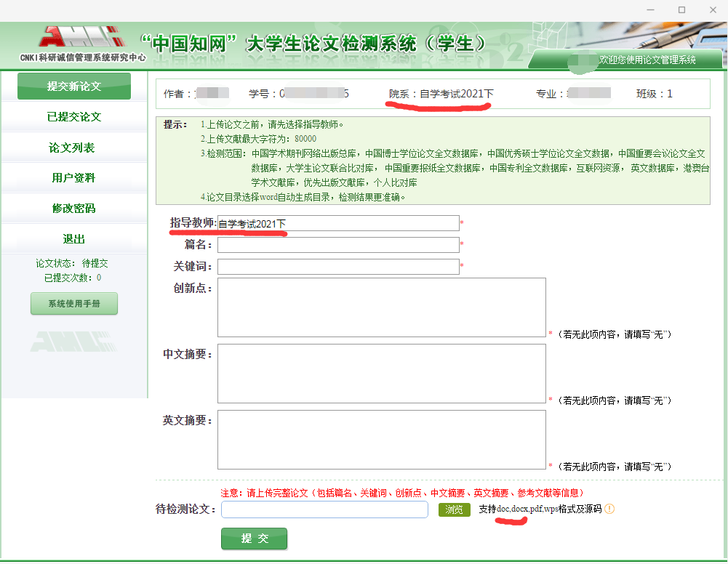Screen dimensions: 728x564
Task: Click the 待检测论文 file path field
Action: click(x=324, y=509)
